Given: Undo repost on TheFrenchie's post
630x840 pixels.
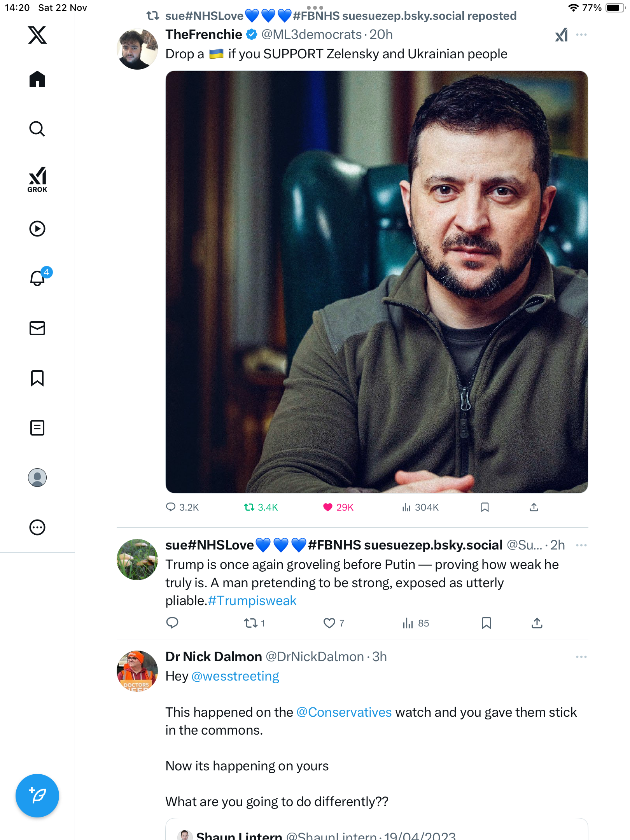Looking at the screenshot, I should 249,507.
